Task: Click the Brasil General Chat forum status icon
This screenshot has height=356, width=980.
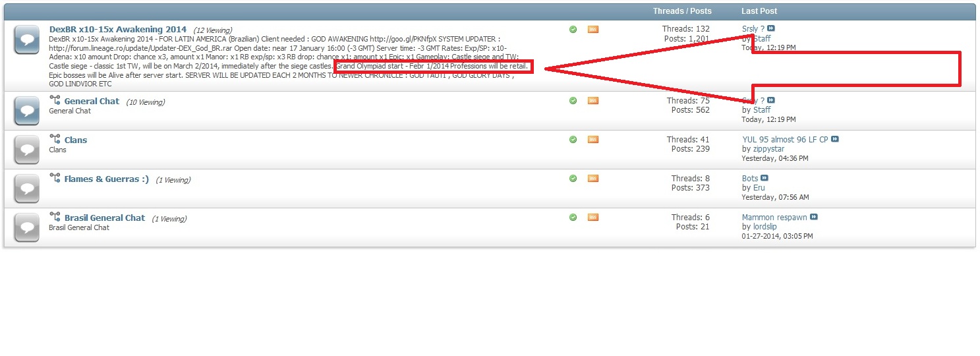Action: (x=26, y=227)
